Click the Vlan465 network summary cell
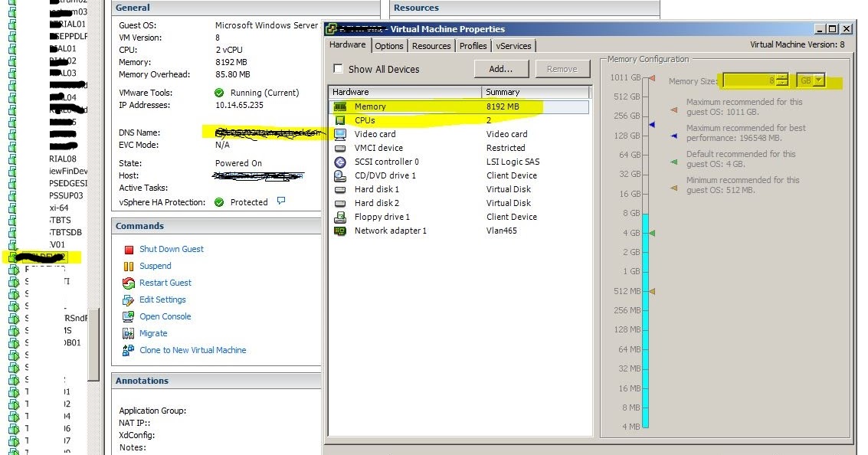This screenshot has height=455, width=868. (502, 231)
